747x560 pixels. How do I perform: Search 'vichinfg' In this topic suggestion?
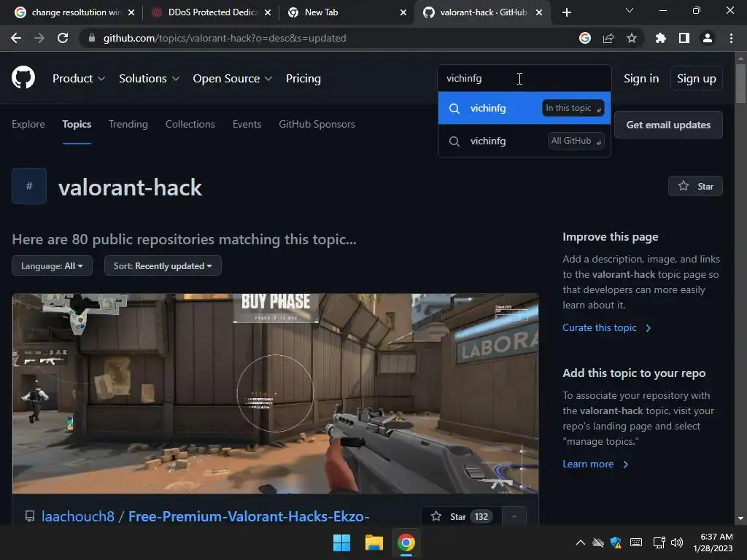point(525,108)
